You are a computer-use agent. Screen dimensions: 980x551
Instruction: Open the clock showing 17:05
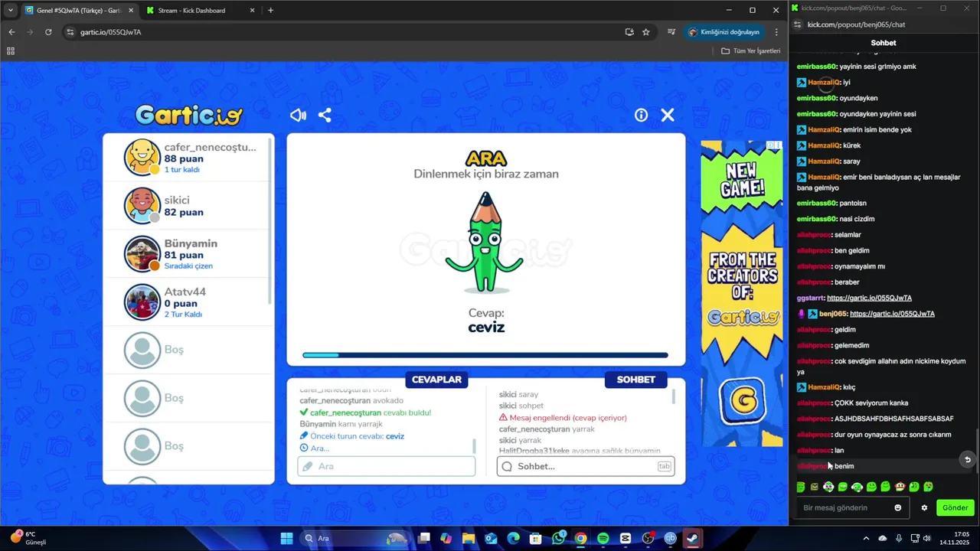[x=956, y=538]
